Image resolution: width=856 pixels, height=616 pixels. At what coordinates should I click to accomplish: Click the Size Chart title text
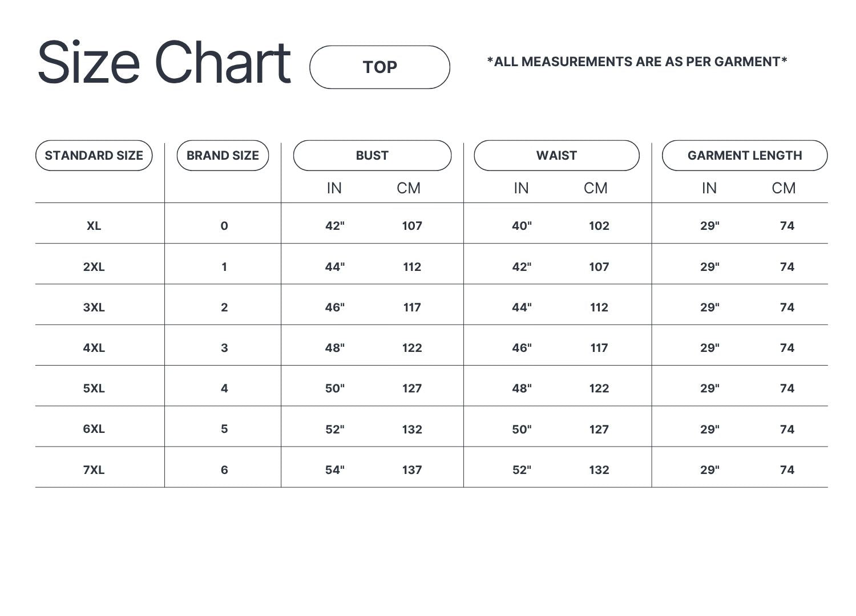[164, 63]
